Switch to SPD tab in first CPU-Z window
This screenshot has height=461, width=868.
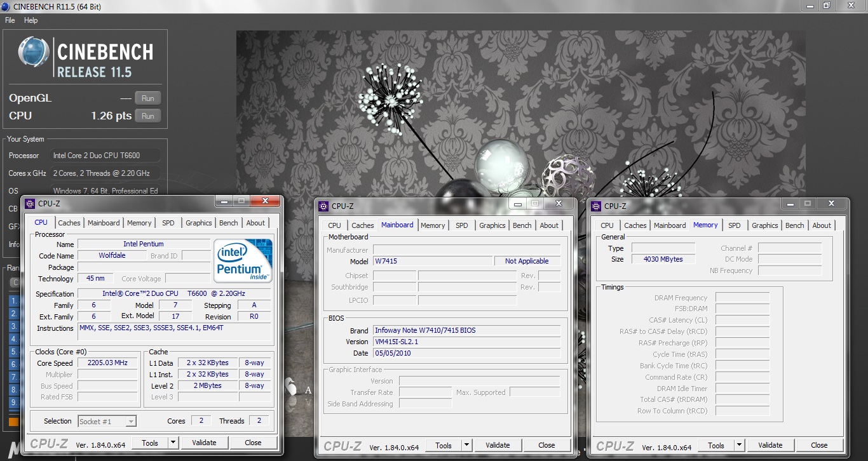[168, 223]
